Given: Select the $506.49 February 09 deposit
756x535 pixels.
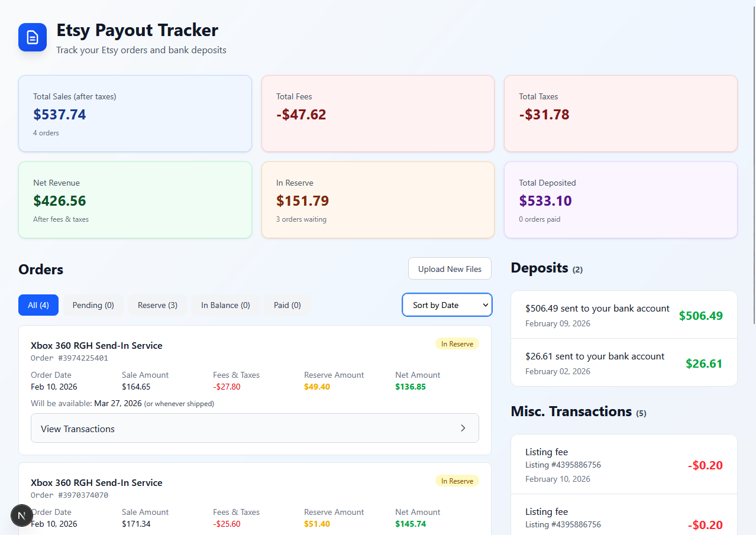Looking at the screenshot, I should 623,315.
